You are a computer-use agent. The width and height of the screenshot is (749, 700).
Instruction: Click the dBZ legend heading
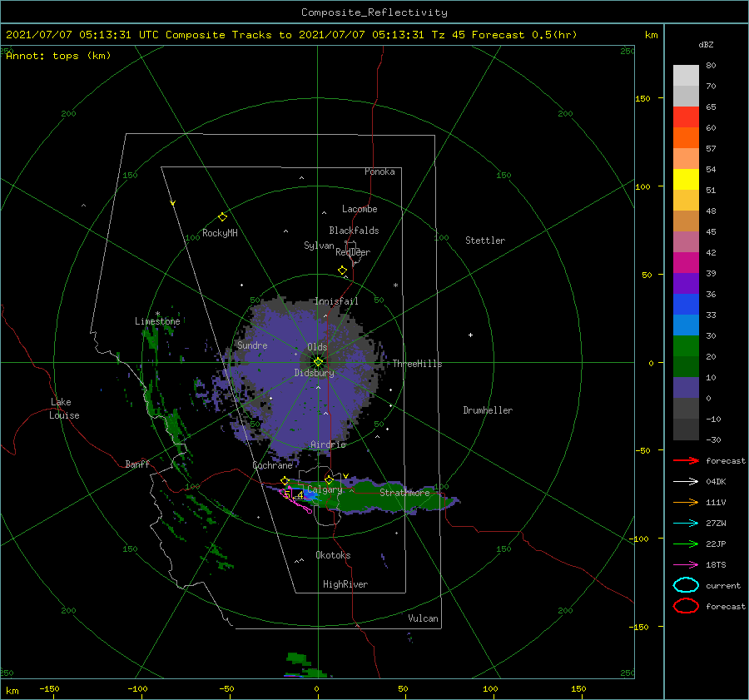click(x=706, y=44)
